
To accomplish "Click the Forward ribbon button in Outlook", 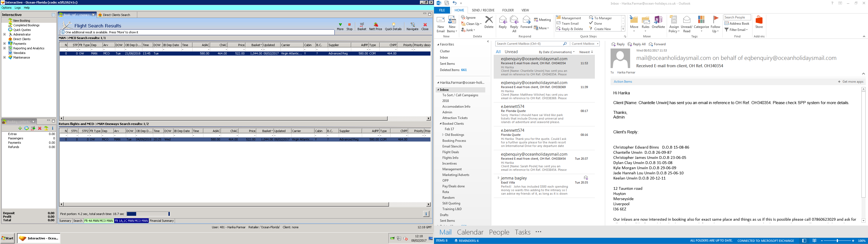I will (x=526, y=22).
